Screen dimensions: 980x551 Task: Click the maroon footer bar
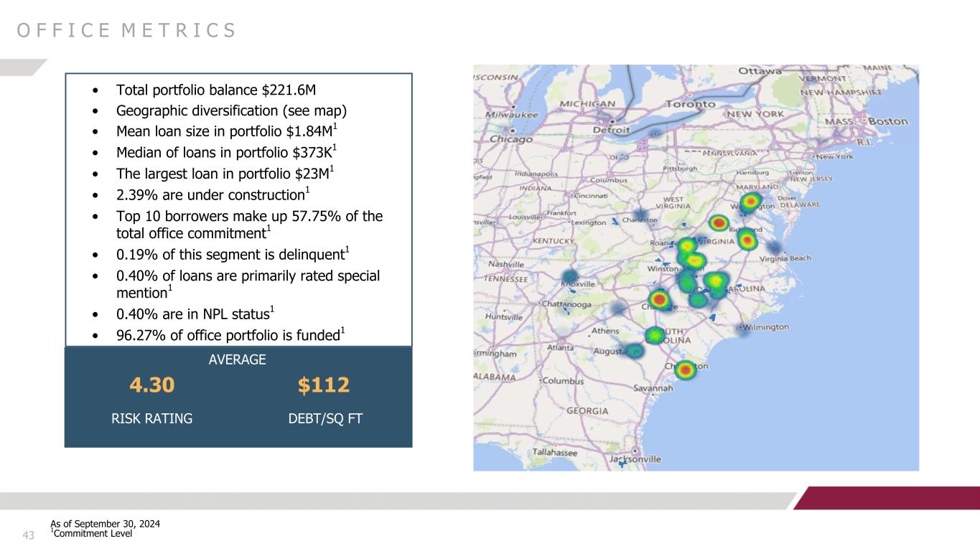tap(890, 498)
